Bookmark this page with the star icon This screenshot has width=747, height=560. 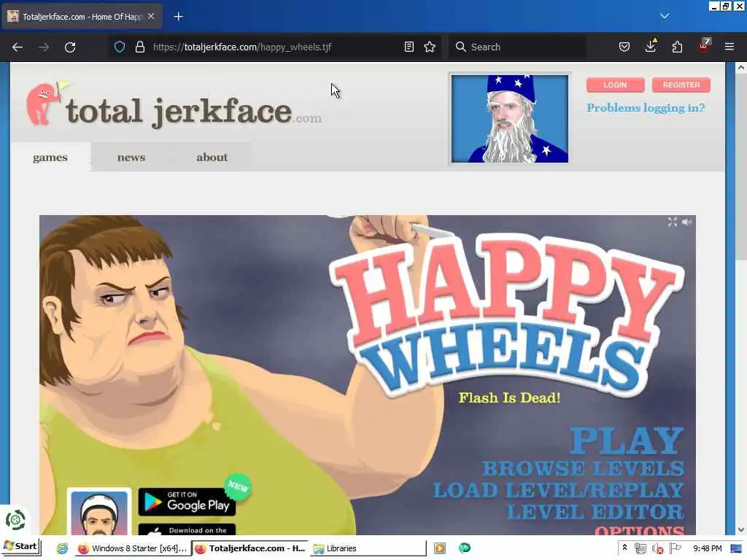(x=430, y=47)
